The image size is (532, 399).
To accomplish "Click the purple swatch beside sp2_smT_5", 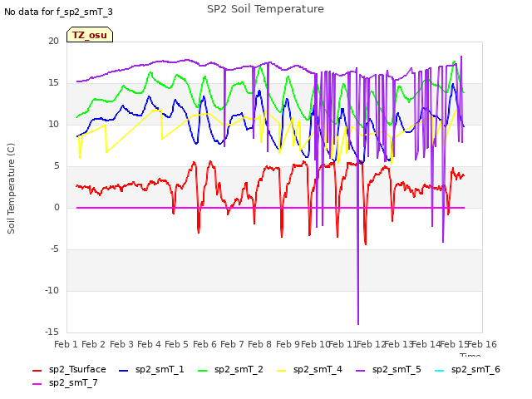I will [361, 371].
